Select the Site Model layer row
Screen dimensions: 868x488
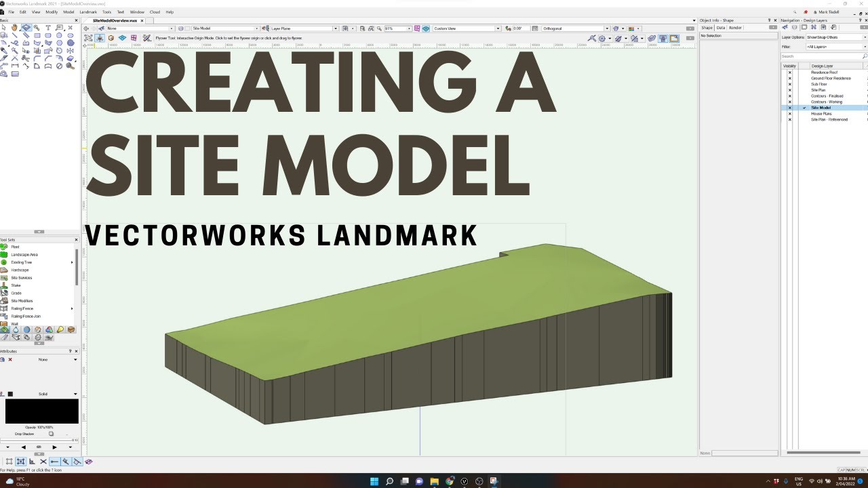point(825,108)
